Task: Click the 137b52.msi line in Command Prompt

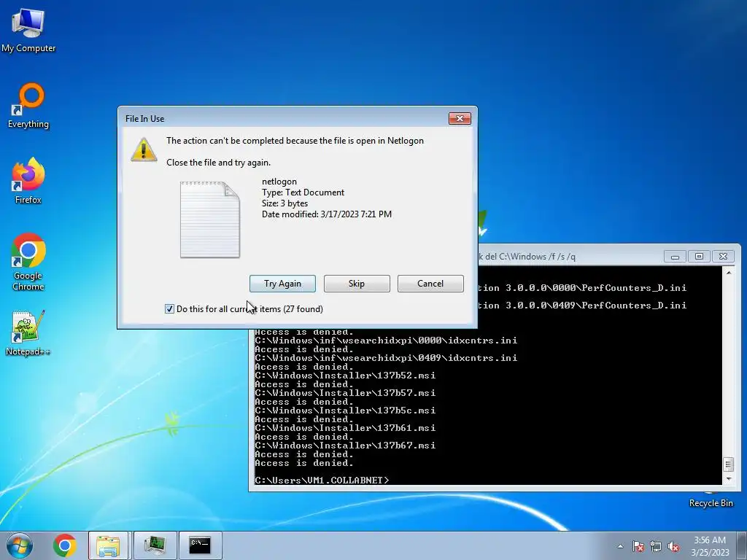Action: (345, 376)
